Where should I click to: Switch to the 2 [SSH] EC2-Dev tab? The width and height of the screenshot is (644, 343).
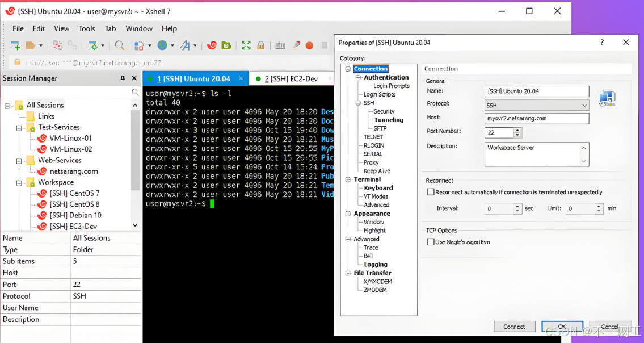[291, 78]
